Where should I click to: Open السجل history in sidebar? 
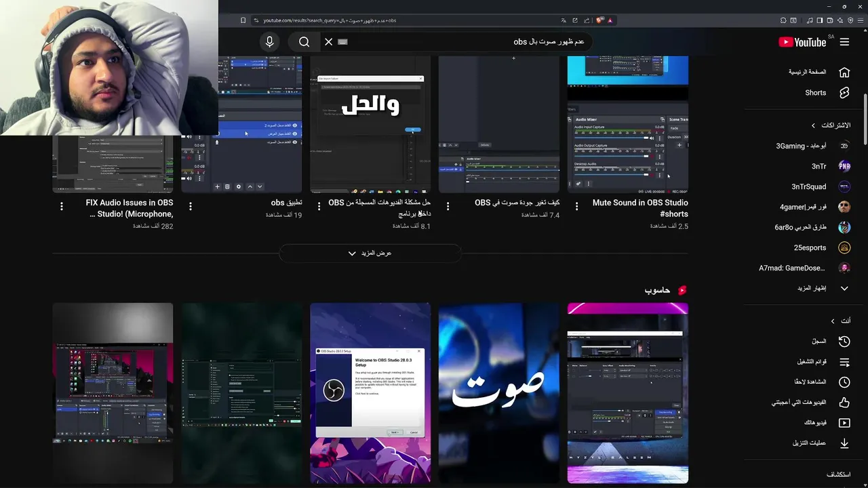(819, 342)
